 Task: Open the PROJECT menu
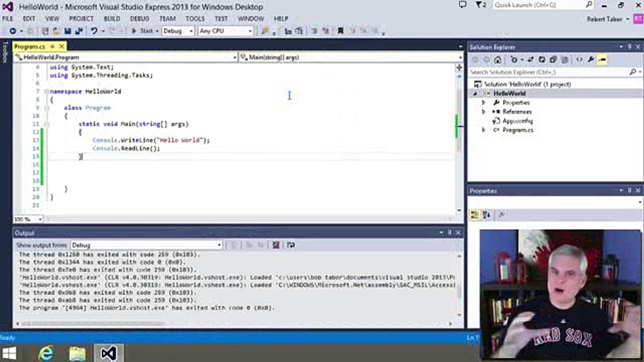coord(81,19)
